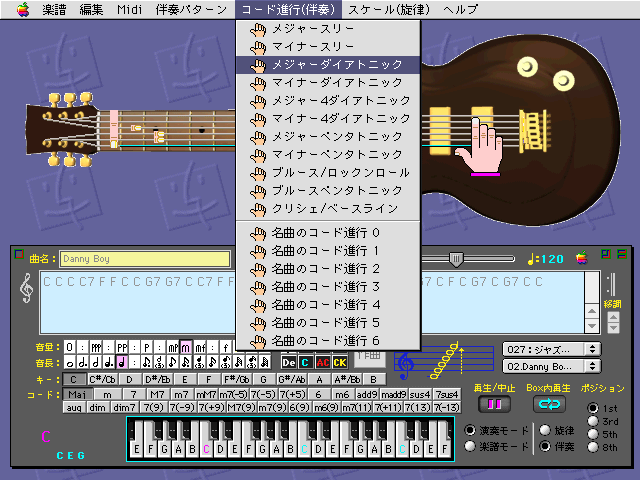Click the striped panel layout icon

point(622,254)
